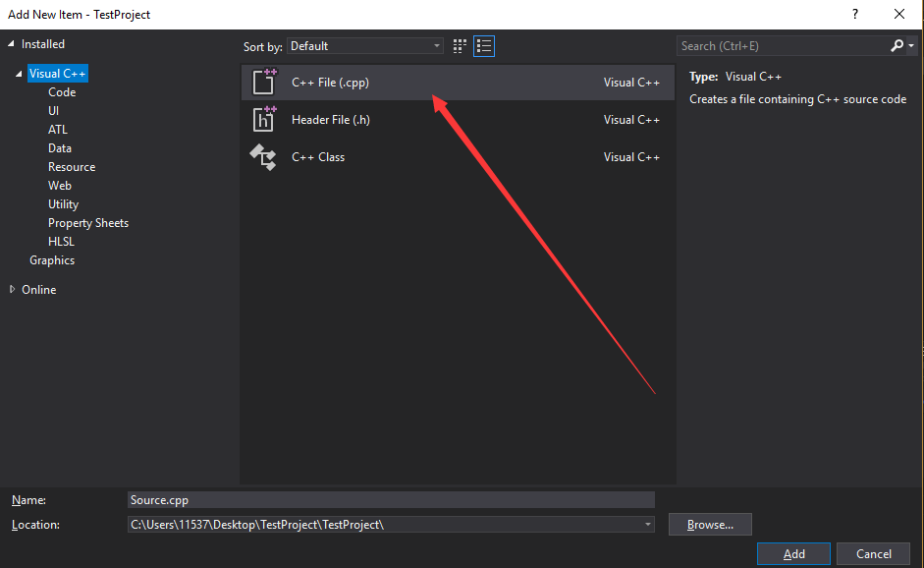Select the Visual C++ category
The width and height of the screenshot is (924, 568).
[x=58, y=73]
